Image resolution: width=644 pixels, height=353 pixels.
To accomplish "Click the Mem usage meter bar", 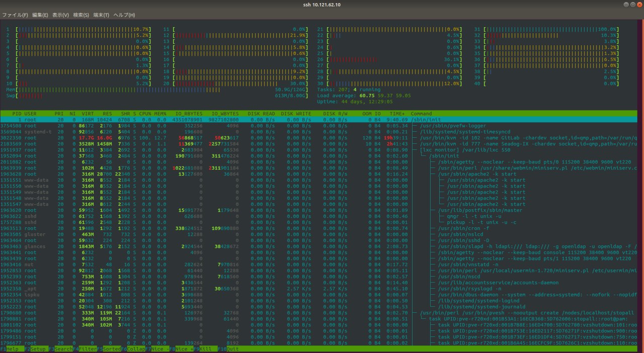I will (157, 90).
